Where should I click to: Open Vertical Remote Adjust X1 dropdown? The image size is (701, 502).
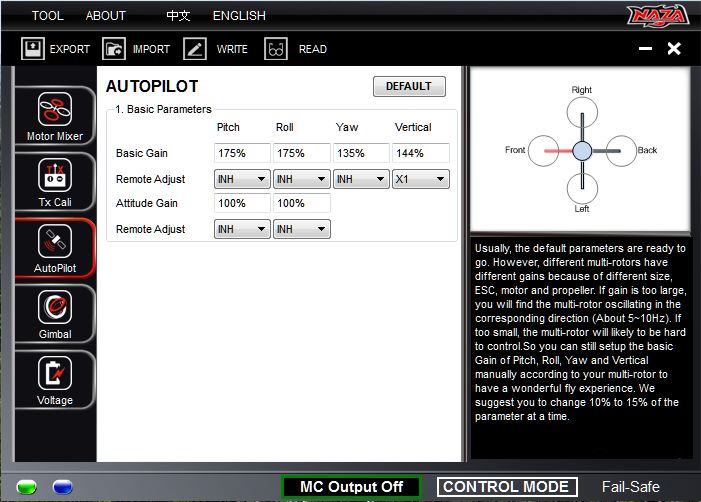point(420,179)
